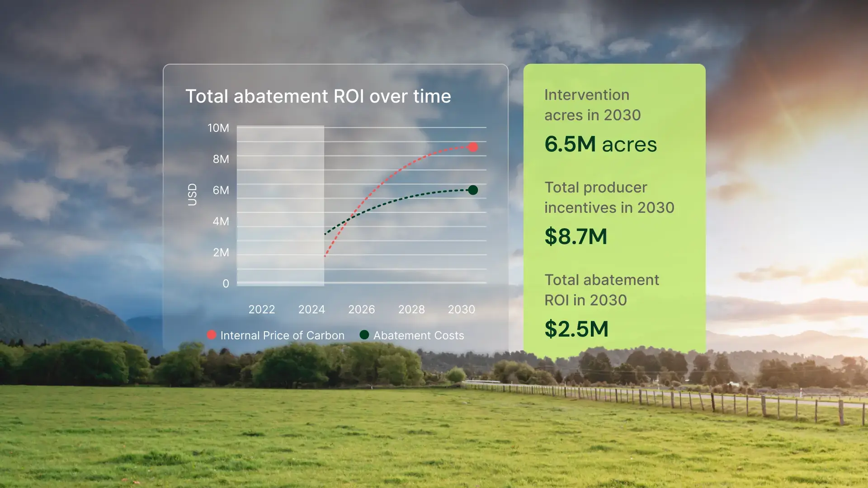Click the 2028 x-axis label
This screenshot has width=868, height=488.
[x=411, y=310]
